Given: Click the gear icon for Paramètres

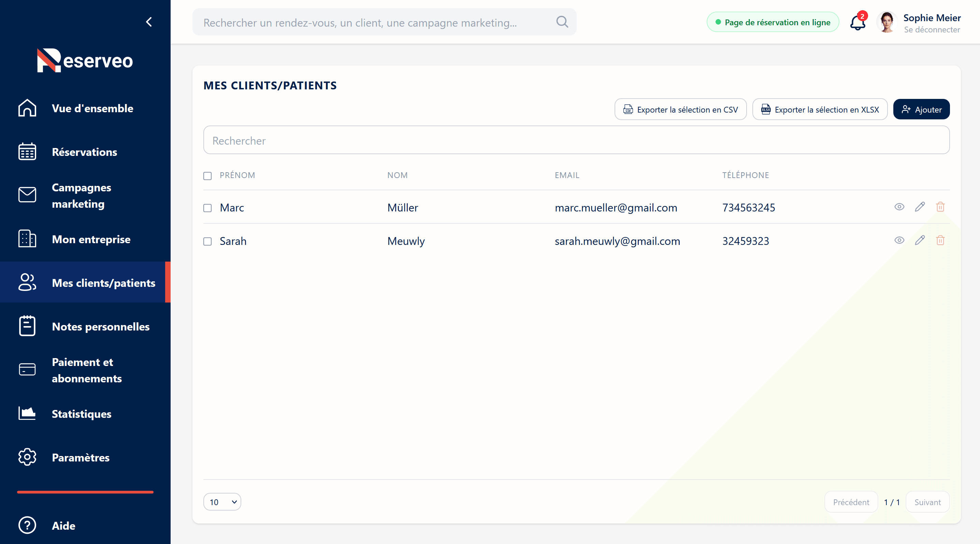Looking at the screenshot, I should pos(27,457).
